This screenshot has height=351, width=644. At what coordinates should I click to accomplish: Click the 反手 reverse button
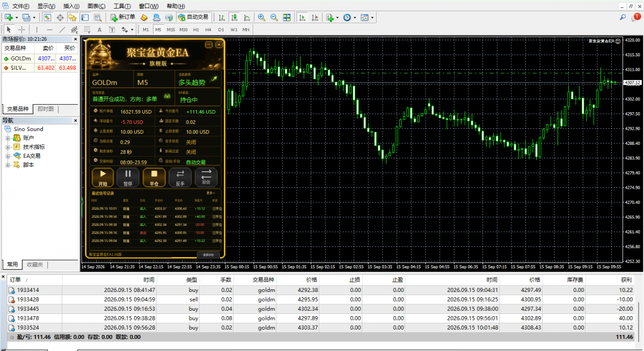pyautogui.click(x=180, y=177)
